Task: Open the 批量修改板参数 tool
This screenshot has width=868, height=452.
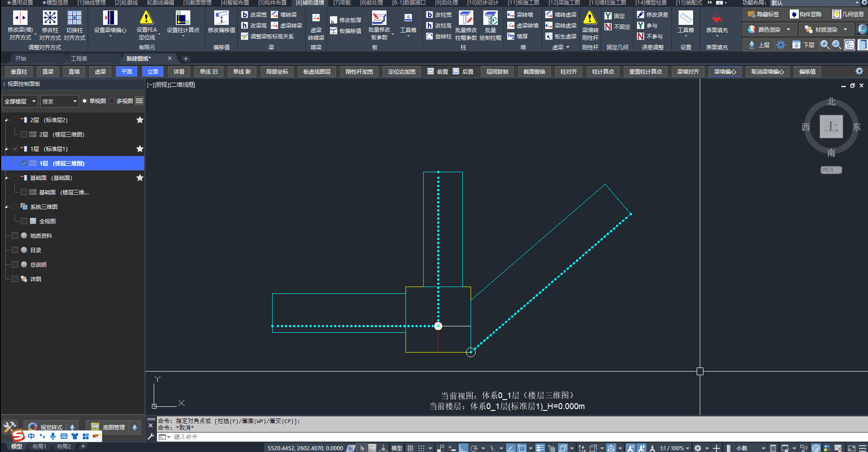Action: click(x=379, y=18)
